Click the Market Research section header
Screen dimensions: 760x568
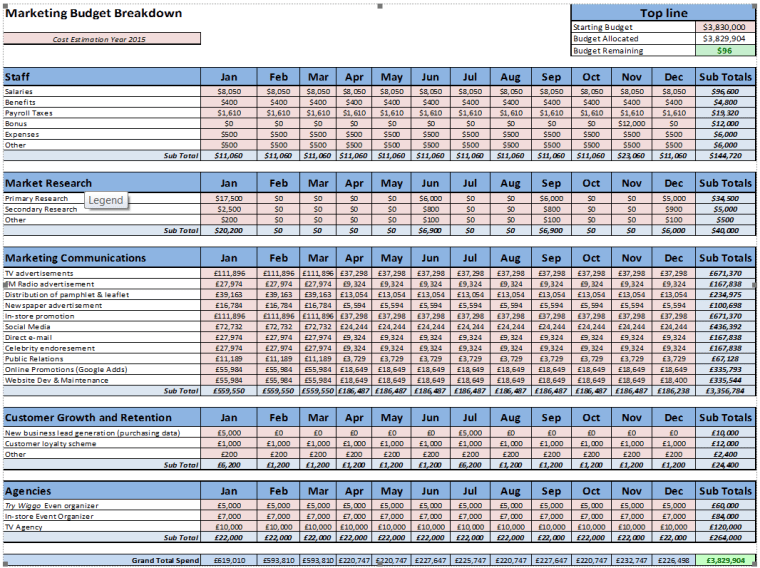click(x=48, y=183)
